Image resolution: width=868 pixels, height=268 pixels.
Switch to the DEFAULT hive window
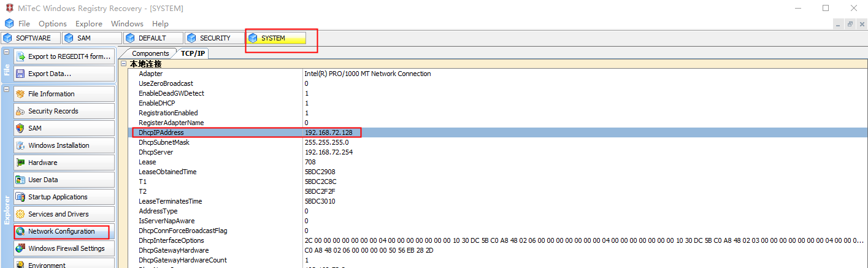[153, 38]
